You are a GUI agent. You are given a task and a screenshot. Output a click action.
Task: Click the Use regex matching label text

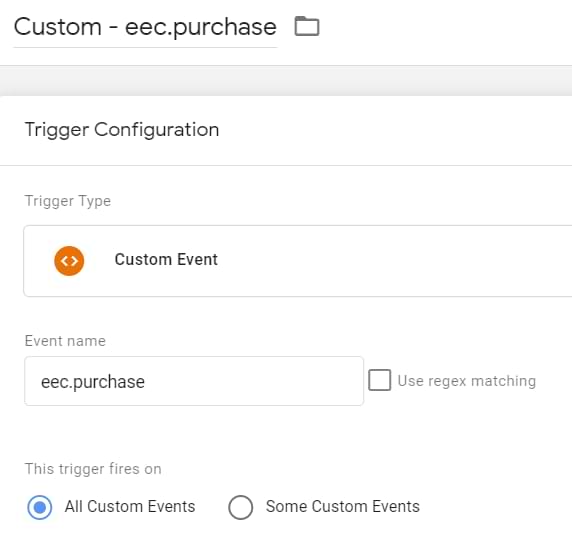tap(467, 381)
